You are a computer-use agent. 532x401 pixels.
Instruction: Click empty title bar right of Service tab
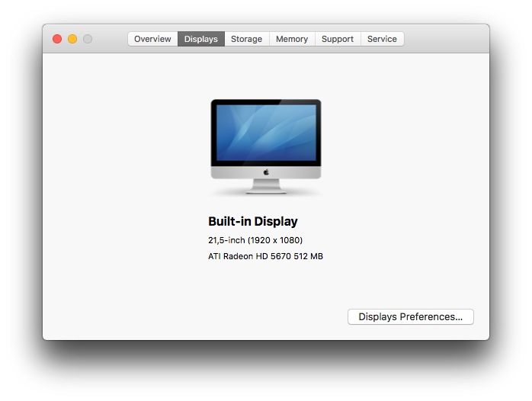click(x=446, y=39)
